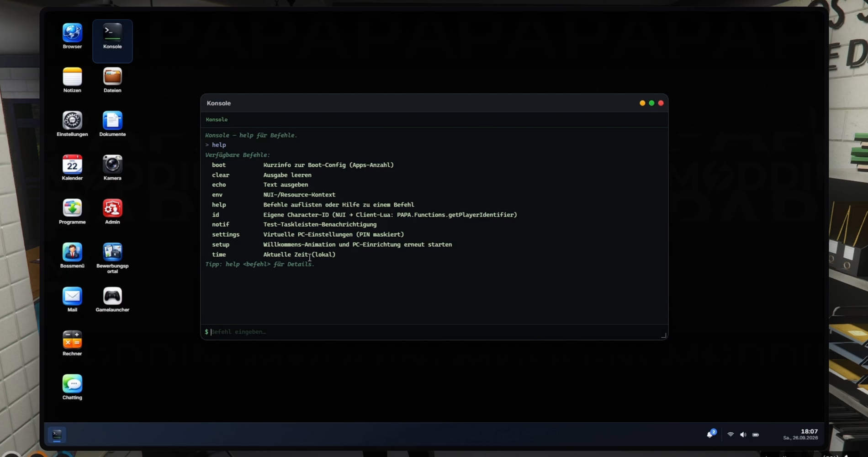The image size is (868, 457).
Task: Click the 'Tipp: help <befehl> für Details.' line
Action: (x=260, y=264)
